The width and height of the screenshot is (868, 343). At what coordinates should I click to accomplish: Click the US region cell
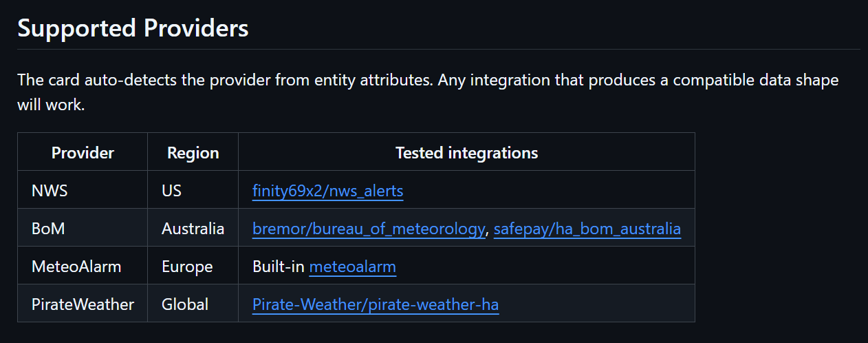tap(171, 191)
